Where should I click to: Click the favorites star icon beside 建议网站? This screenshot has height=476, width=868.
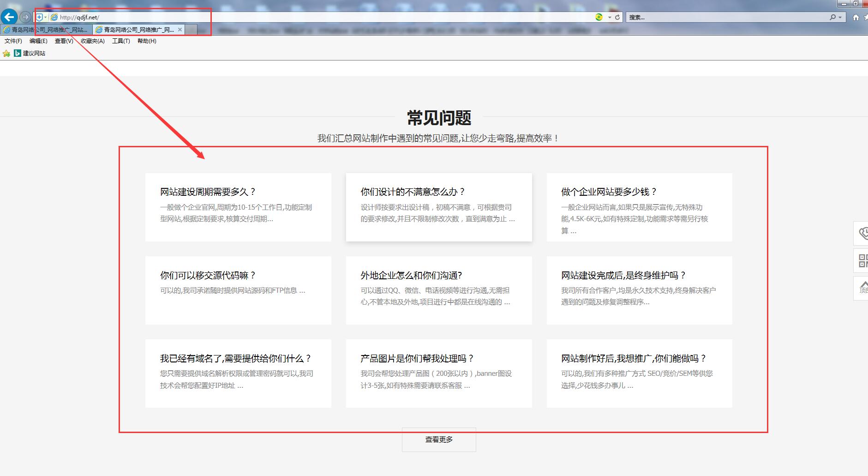(x=6, y=54)
